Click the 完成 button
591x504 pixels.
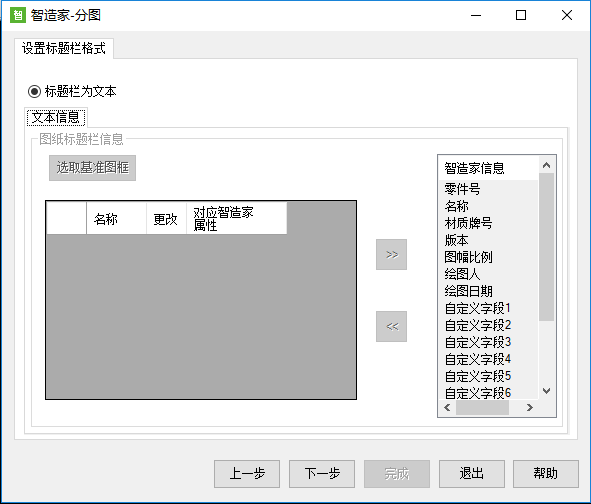(x=397, y=474)
